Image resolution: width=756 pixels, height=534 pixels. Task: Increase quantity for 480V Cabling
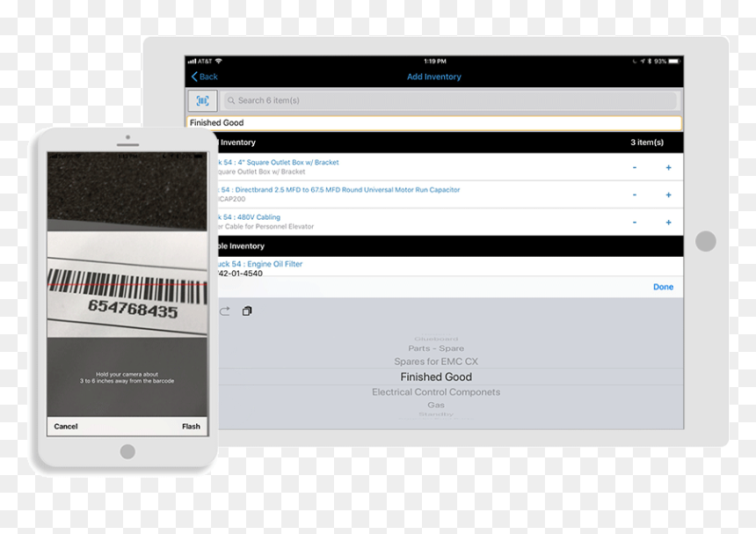668,223
